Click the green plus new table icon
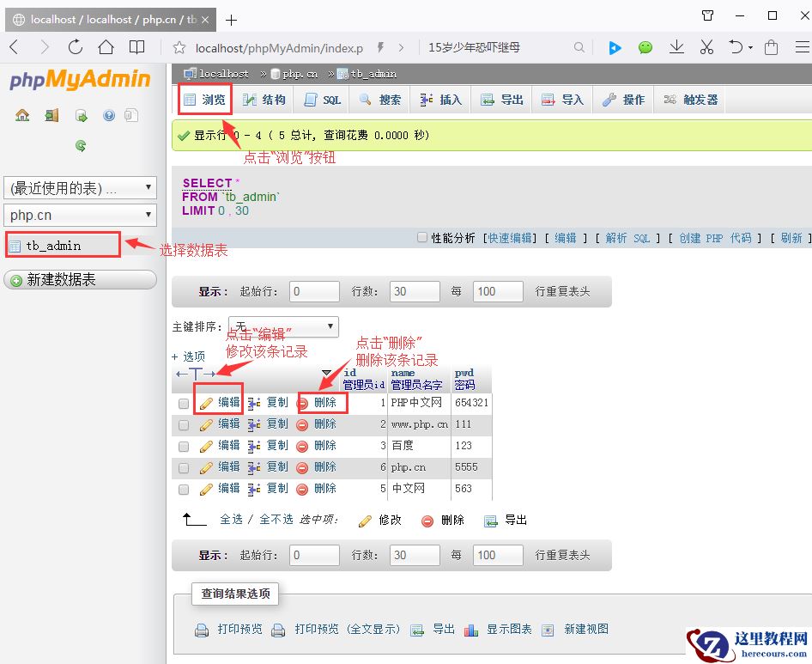Viewport: 812px width, 664px height. click(16, 280)
